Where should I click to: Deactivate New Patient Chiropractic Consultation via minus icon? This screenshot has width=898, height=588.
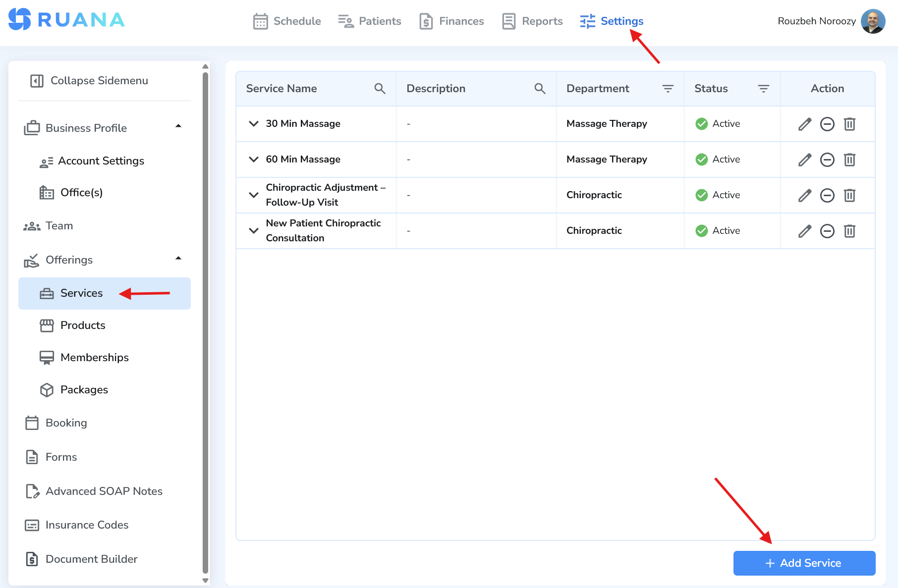(827, 230)
